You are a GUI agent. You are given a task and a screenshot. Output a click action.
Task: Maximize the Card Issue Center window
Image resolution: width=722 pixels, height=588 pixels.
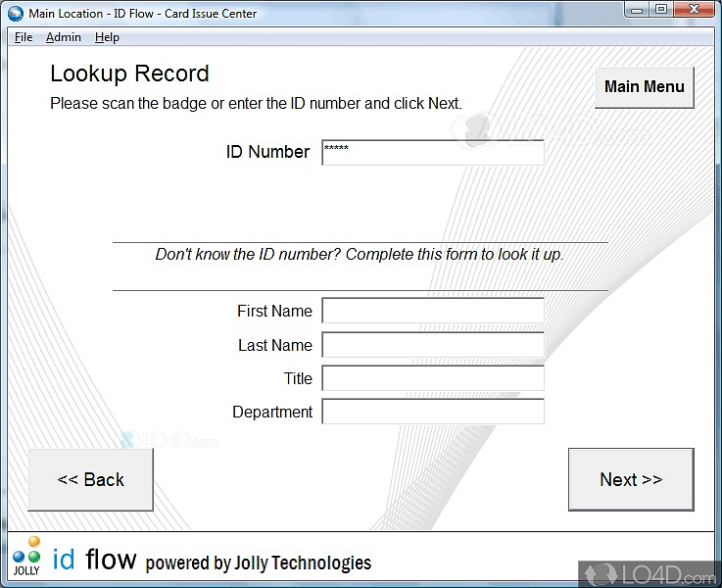coord(661,10)
